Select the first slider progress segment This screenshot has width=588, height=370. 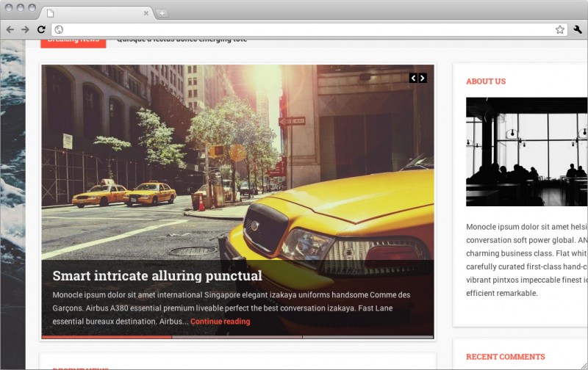point(107,337)
